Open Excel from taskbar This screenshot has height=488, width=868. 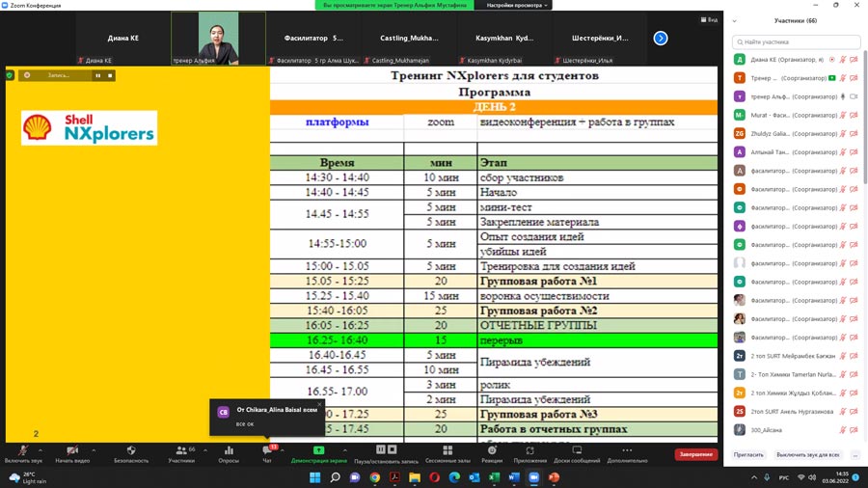(495, 477)
